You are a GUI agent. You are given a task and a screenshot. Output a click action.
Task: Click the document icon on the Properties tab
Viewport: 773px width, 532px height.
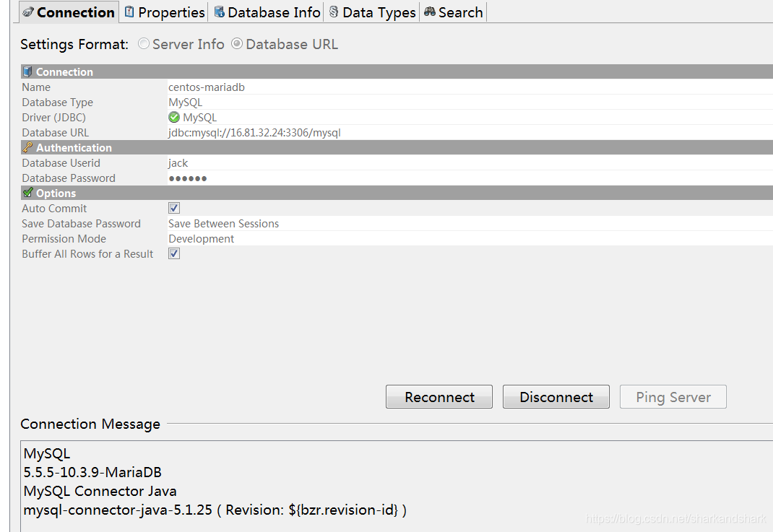tap(130, 12)
